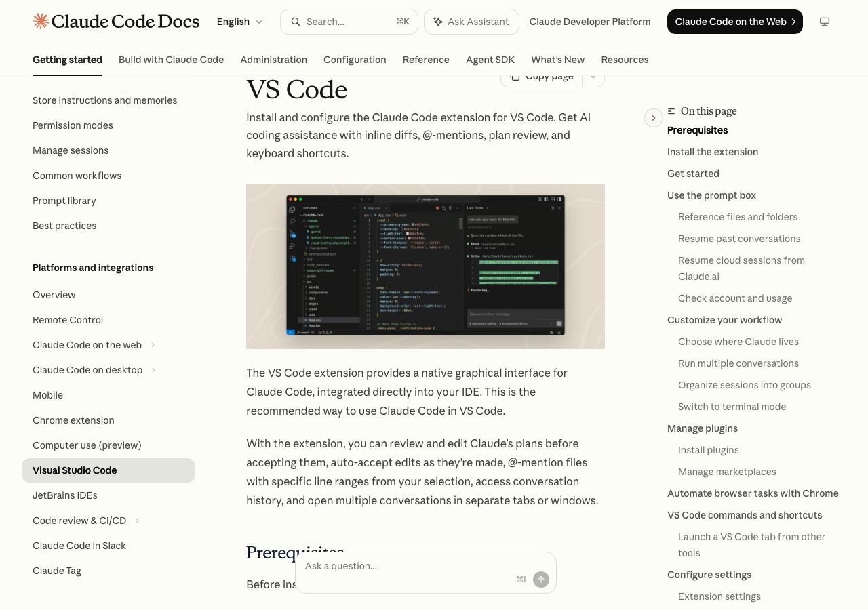Jump to Automate browser tasks with Chrome
The width and height of the screenshot is (868, 610).
[x=753, y=493]
